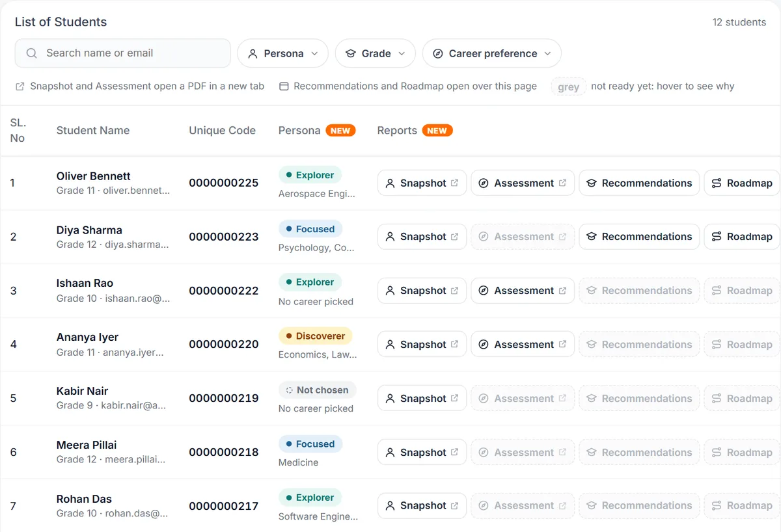Screen dimensions: 781x532
Task: Click Ananya Iyer's greyed Roadmap button
Action: coord(742,345)
